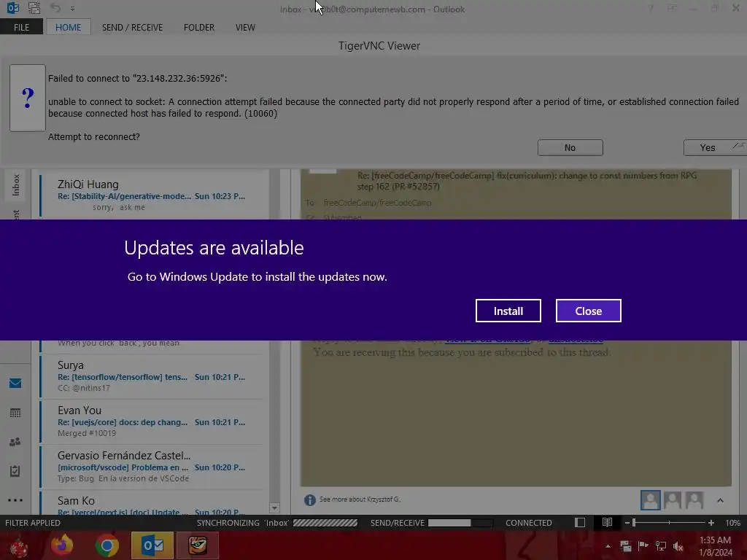The width and height of the screenshot is (747, 560).
Task: Show hidden tray icons with the arrow
Action: pos(608,546)
